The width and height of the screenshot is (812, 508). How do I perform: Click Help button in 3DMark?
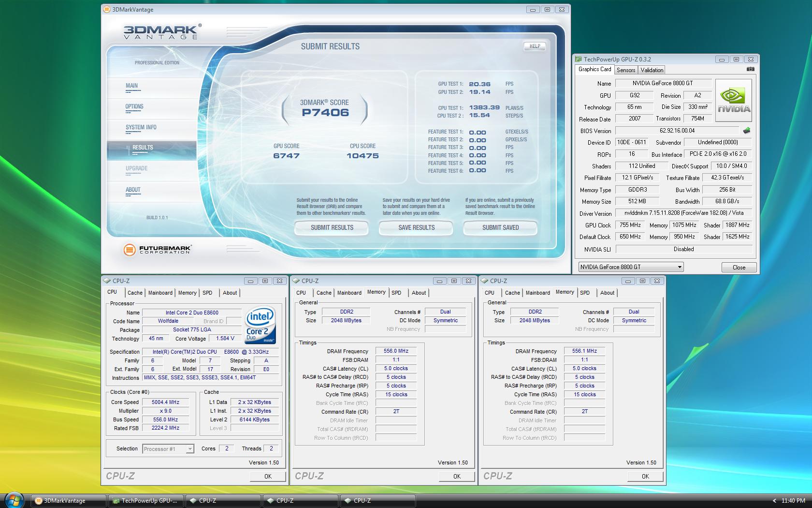tap(535, 46)
